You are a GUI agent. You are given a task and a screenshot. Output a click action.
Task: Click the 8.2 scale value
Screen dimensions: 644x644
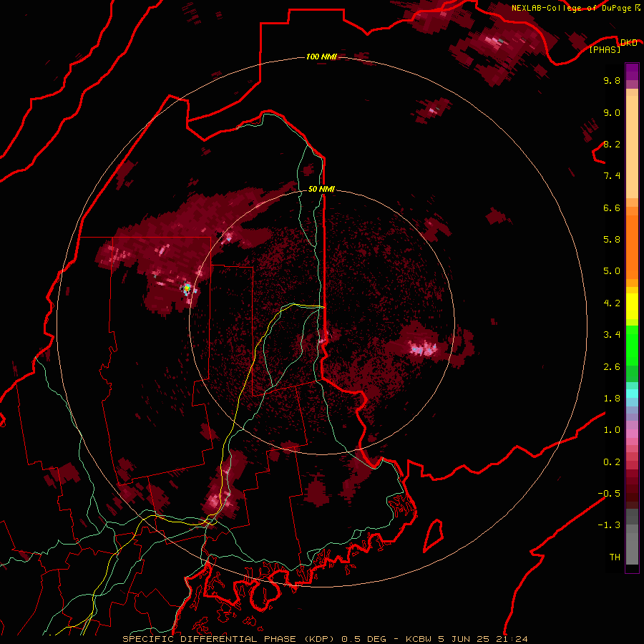pyautogui.click(x=612, y=144)
